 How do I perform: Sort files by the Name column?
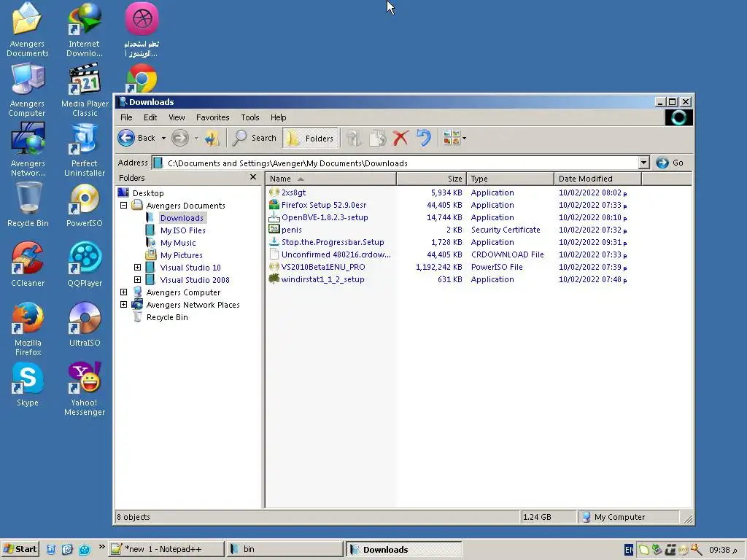click(x=331, y=179)
